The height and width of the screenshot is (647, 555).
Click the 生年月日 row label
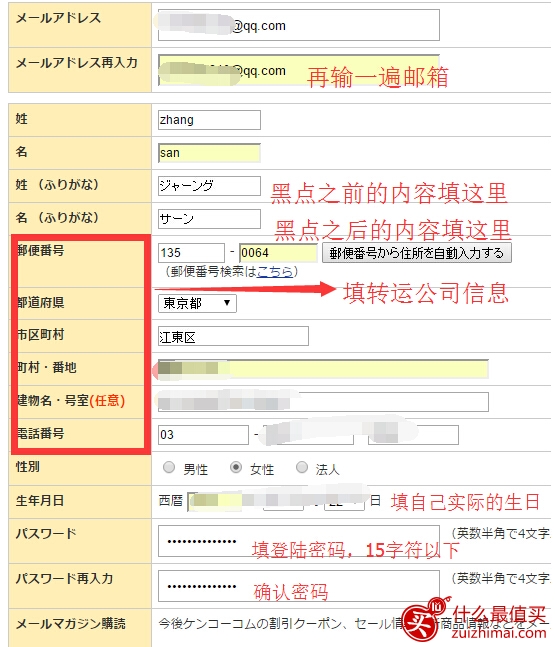pyautogui.click(x=40, y=501)
